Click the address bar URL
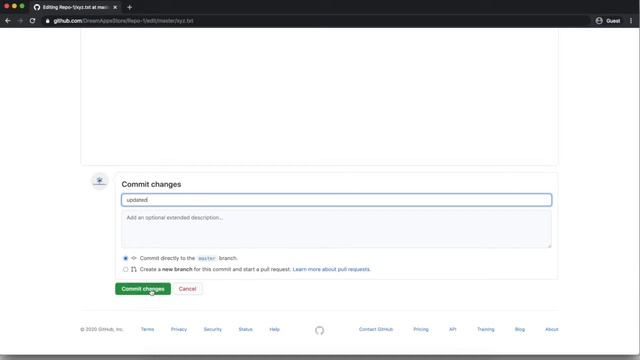The width and height of the screenshot is (640, 360). [x=123, y=21]
